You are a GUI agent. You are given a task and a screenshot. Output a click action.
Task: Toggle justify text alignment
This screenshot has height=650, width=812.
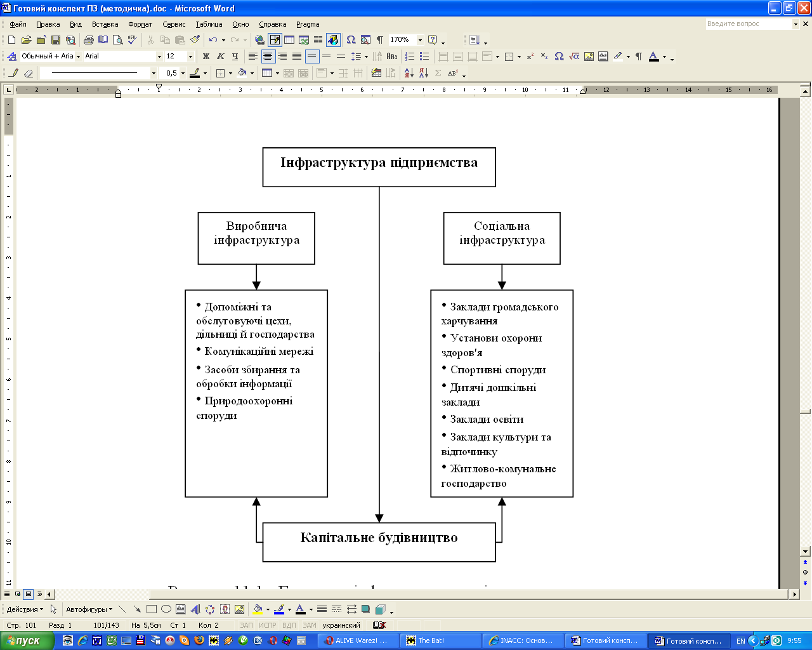(297, 56)
